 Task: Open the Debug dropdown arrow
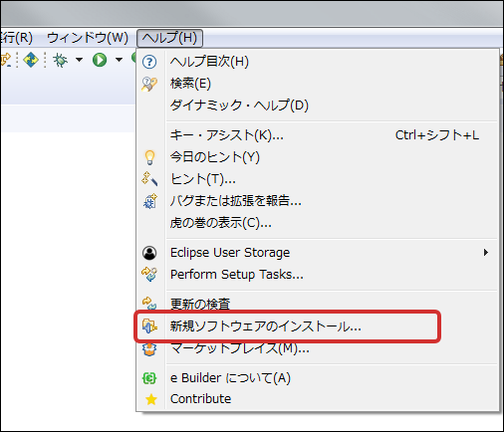pos(79,60)
